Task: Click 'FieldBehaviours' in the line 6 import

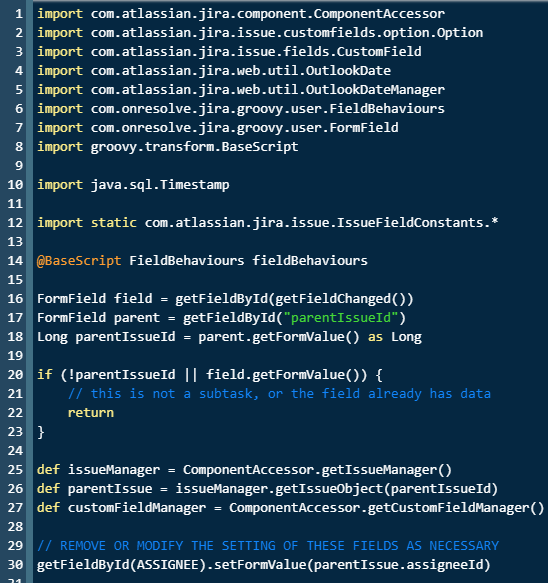Action: [x=387, y=109]
